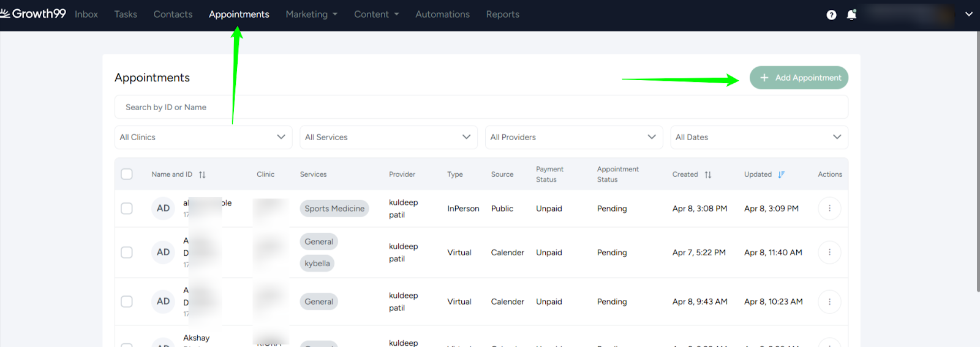Click the Add Appointment button

coord(799,78)
